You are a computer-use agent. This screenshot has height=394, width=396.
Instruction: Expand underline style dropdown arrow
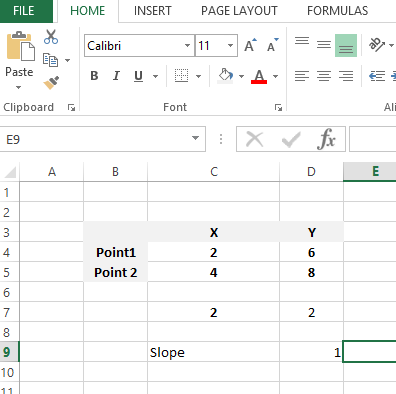tap(155, 76)
